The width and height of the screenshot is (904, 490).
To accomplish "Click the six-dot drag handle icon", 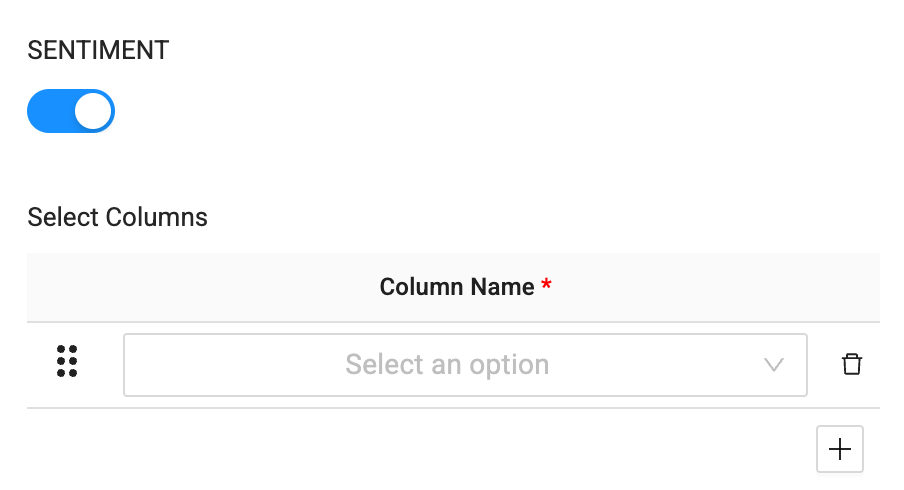I will coord(67,362).
